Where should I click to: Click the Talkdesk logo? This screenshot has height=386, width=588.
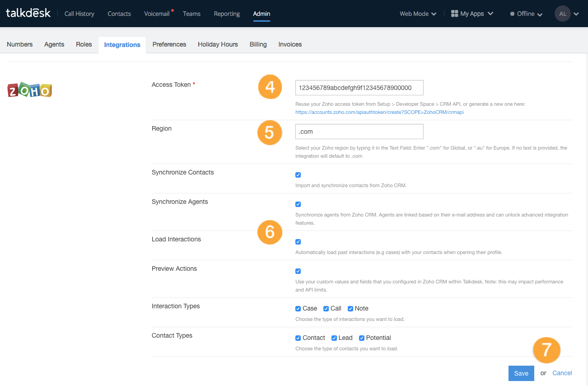(28, 14)
